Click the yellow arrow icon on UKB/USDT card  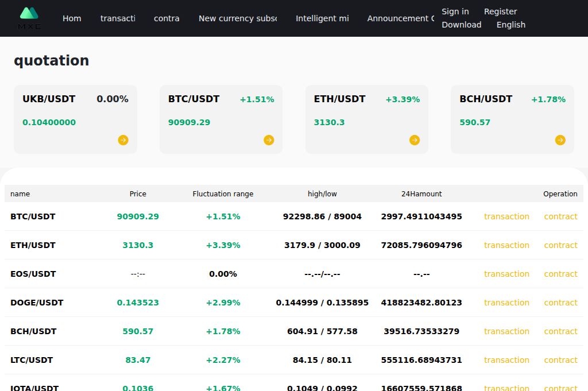pos(123,140)
